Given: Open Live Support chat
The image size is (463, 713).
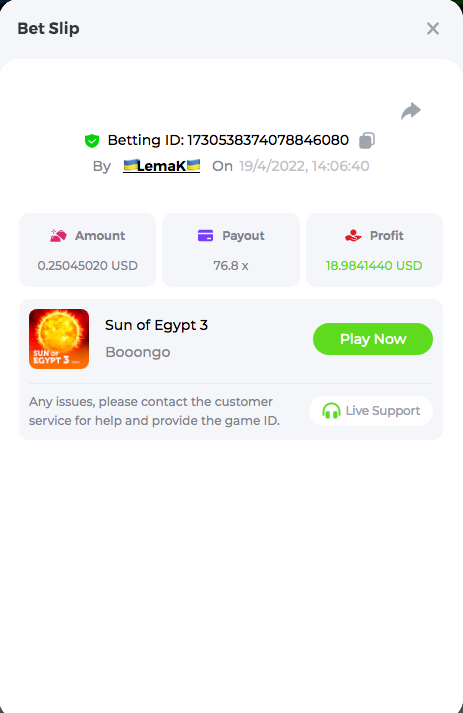Looking at the screenshot, I should coord(371,411).
